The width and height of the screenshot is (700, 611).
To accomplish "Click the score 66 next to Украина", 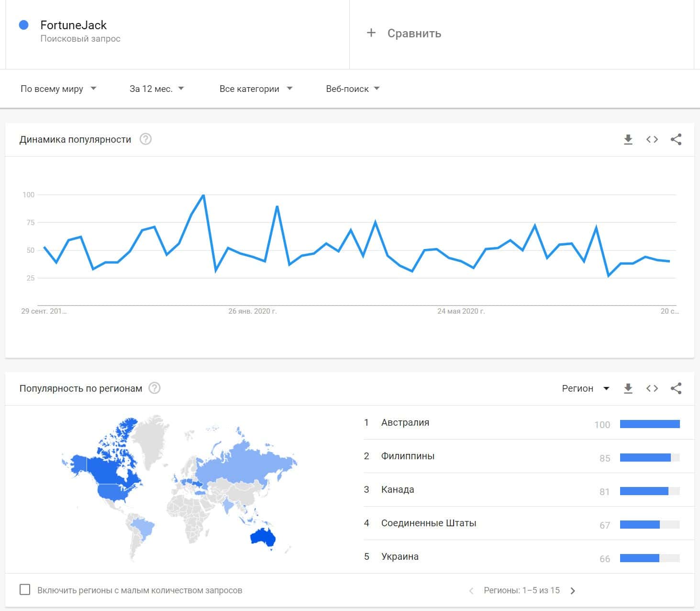I will point(605,559).
